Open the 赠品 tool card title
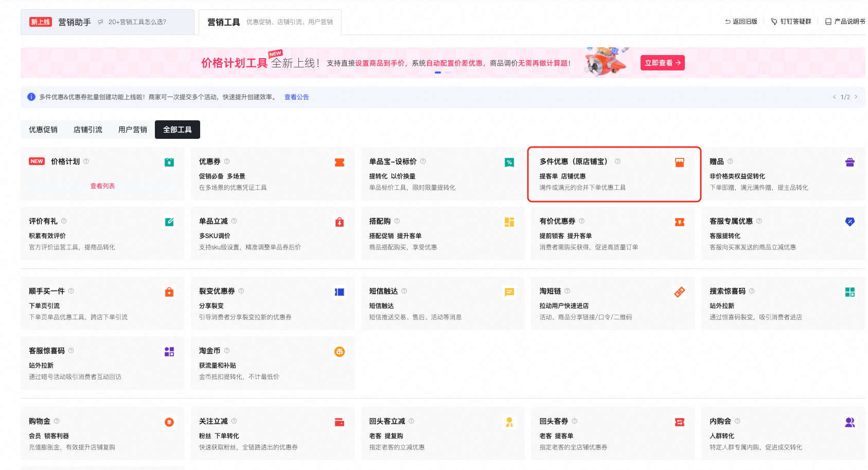868x470 pixels. pos(717,161)
